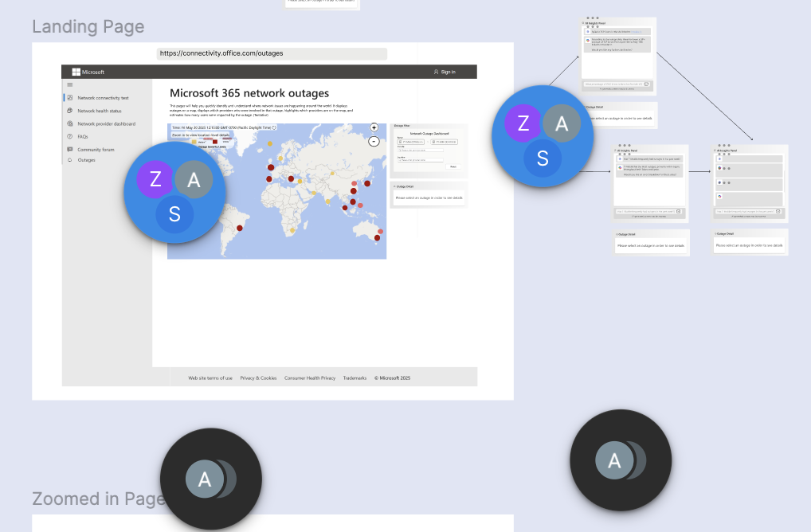
Task: Click the Location search field in the outage filter
Action: [420, 160]
